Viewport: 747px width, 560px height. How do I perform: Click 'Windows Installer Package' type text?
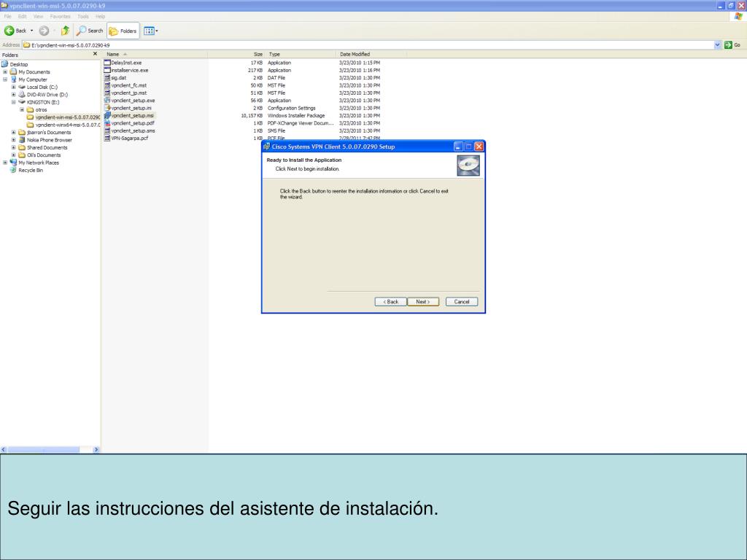296,116
